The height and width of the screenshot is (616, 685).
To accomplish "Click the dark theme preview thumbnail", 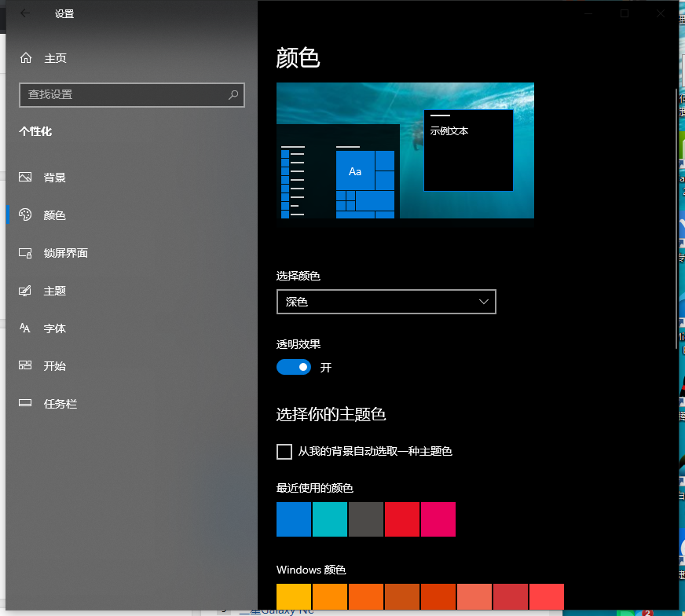I will click(405, 152).
